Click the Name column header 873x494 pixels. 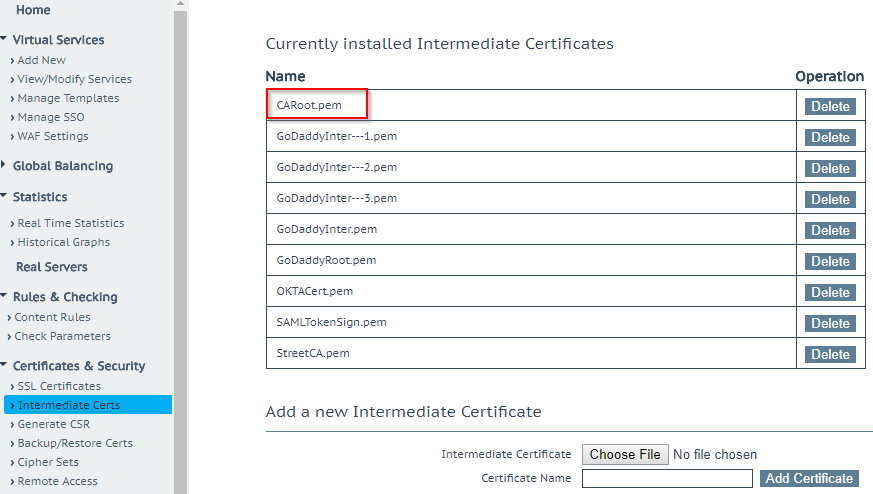point(285,76)
